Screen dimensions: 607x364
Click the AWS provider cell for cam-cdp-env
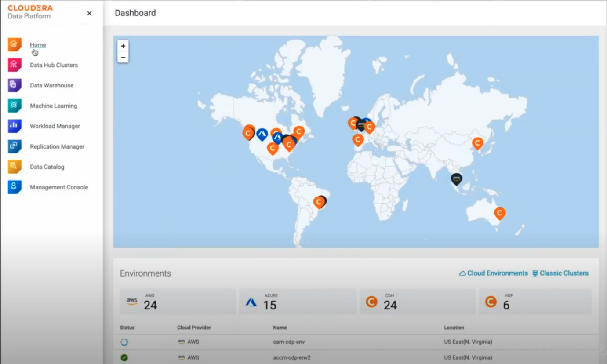(x=189, y=342)
